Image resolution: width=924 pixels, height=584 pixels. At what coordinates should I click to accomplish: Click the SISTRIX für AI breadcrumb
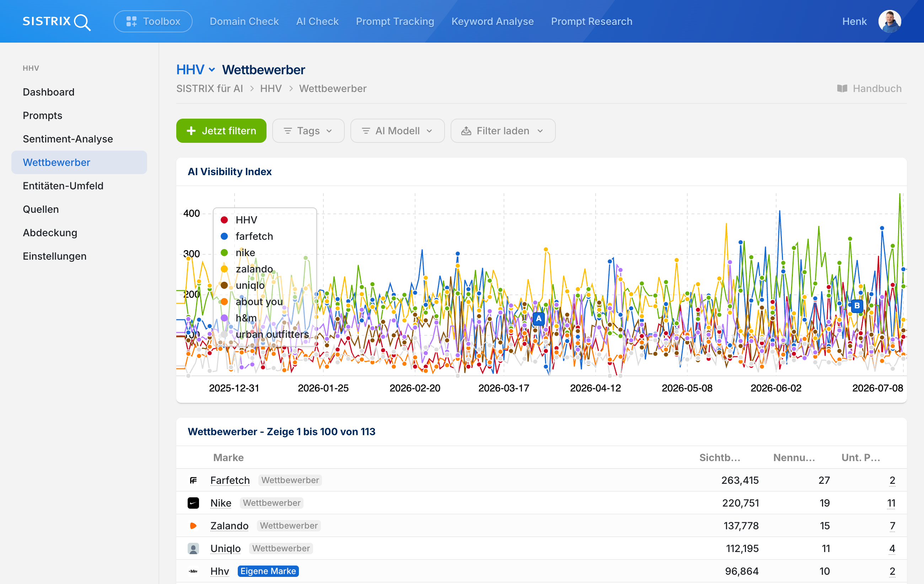[210, 88]
